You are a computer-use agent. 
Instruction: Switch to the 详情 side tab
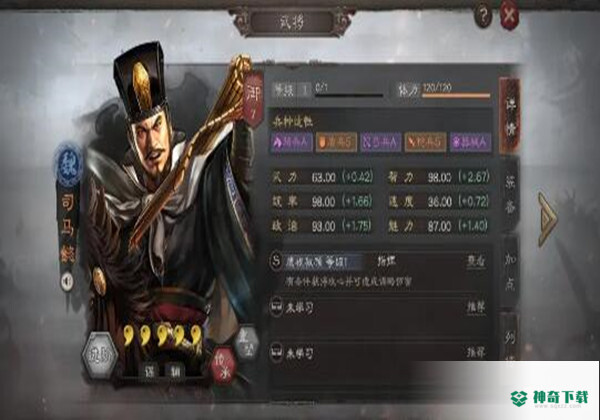click(510, 116)
